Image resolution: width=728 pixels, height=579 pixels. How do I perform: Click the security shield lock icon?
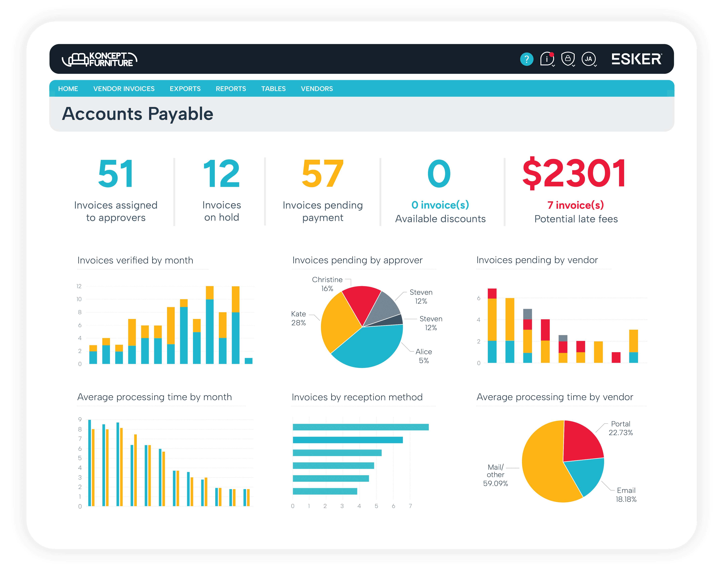(x=568, y=58)
